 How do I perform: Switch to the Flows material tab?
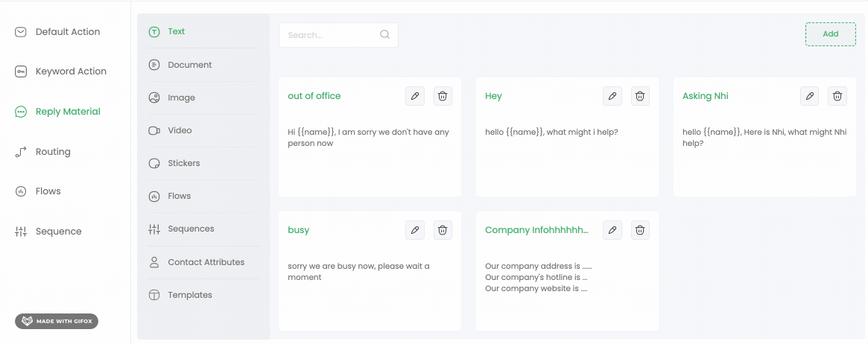[203, 197]
